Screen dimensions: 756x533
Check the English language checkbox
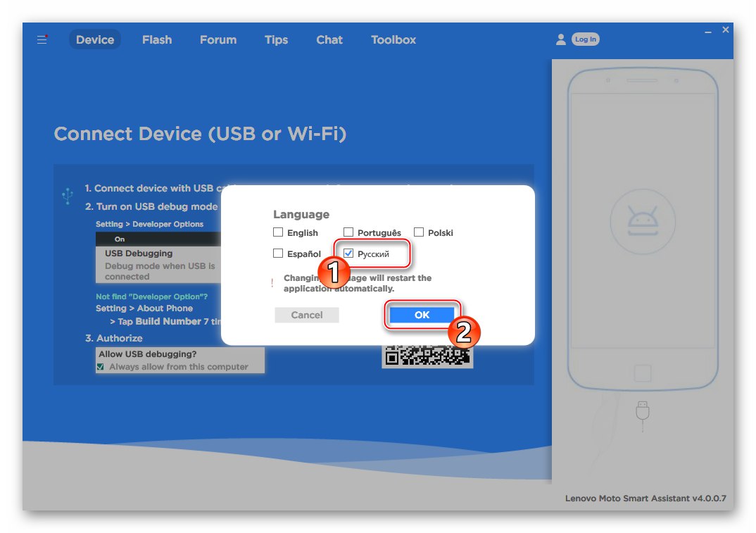[278, 232]
